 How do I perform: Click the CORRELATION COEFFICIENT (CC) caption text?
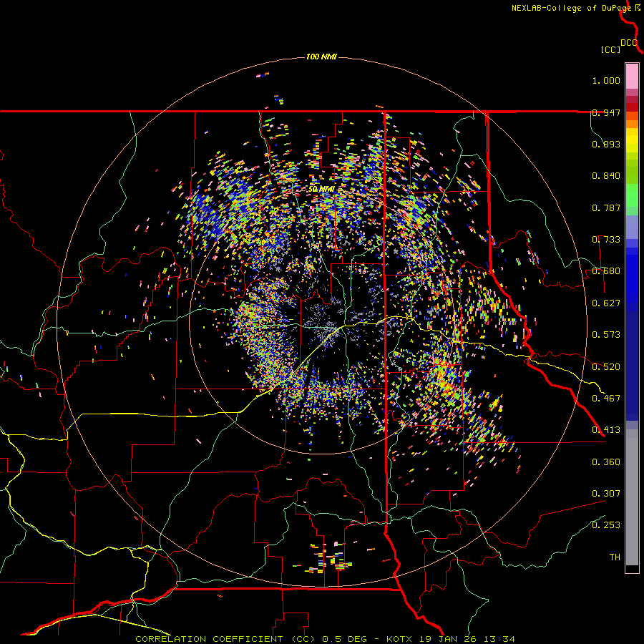coord(225,639)
